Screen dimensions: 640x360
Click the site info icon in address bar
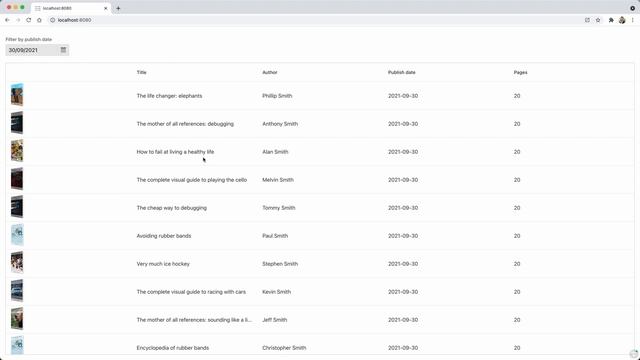point(53,20)
